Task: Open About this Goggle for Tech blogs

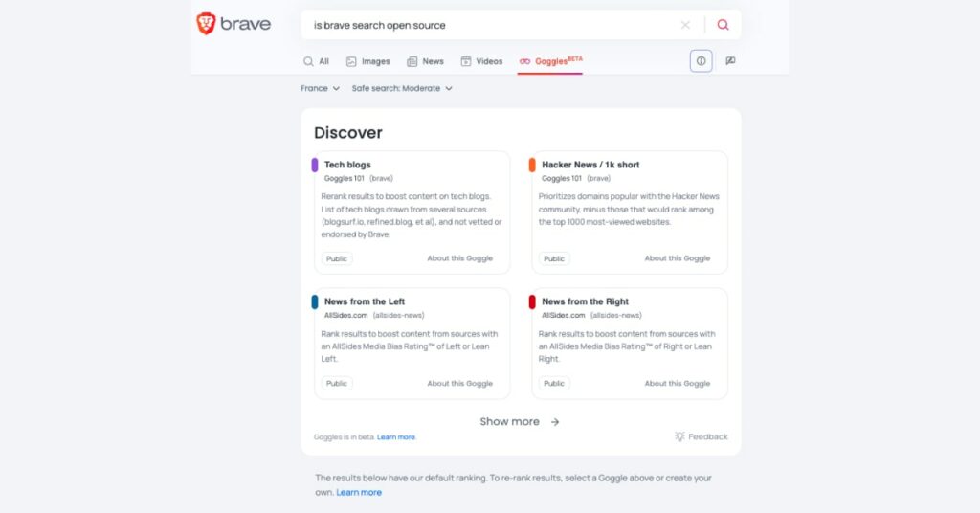Action: tap(459, 258)
